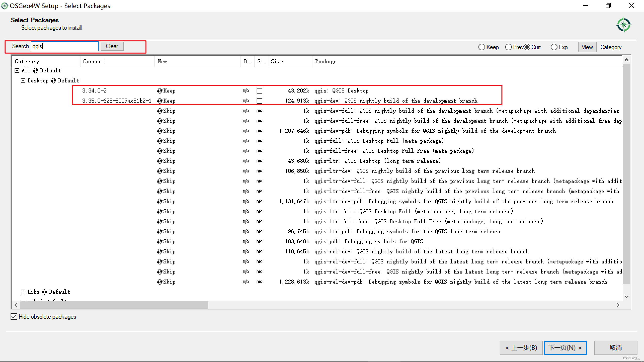This screenshot has width=644, height=362.
Task: Click Skip icon for qgis-ltr package
Action: 159,161
